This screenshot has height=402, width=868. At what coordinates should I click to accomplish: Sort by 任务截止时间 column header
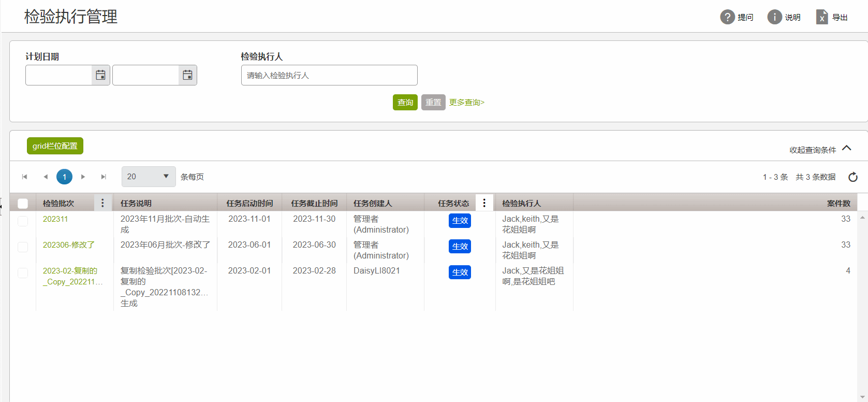pyautogui.click(x=314, y=204)
